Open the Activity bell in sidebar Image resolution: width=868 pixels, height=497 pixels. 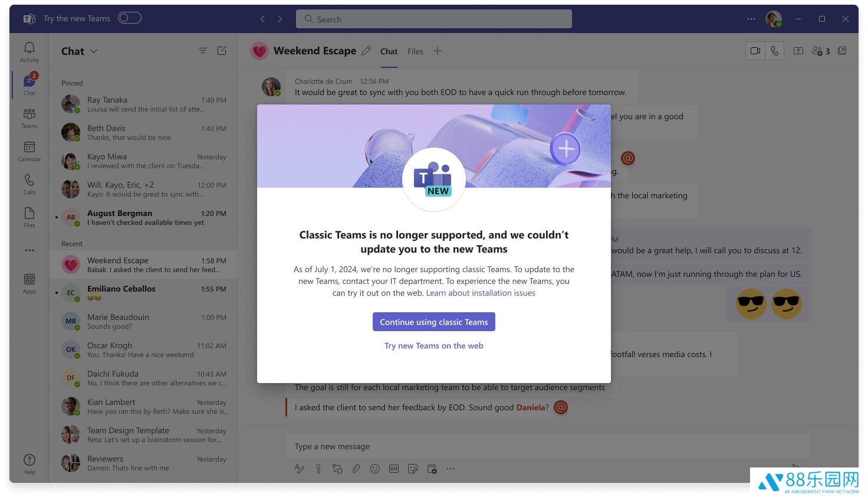(x=29, y=51)
